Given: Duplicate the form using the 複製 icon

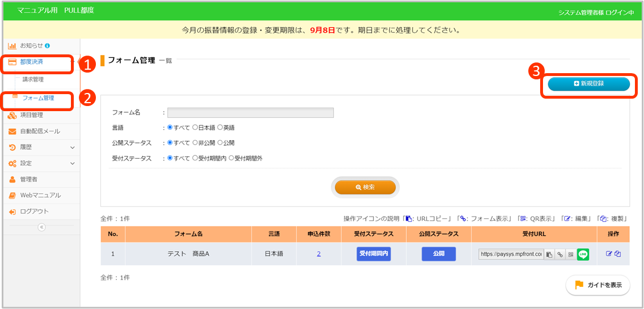Looking at the screenshot, I should click(618, 254).
